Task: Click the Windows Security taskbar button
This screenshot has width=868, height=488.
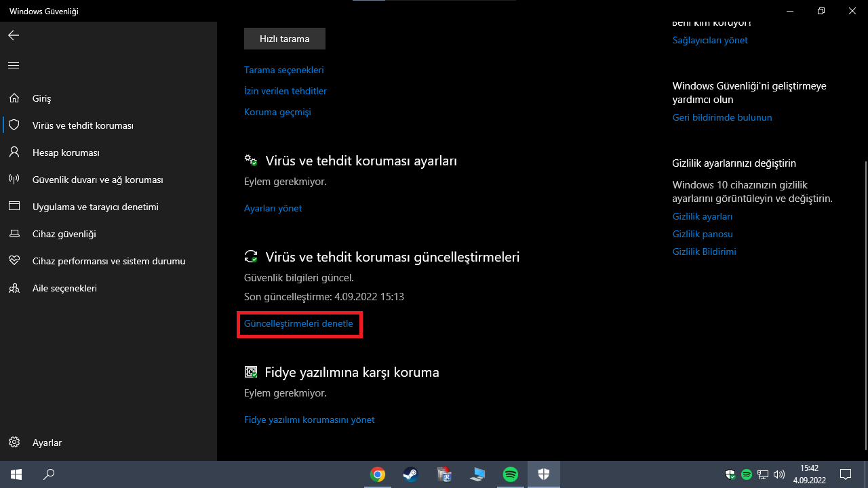Action: pos(544,474)
